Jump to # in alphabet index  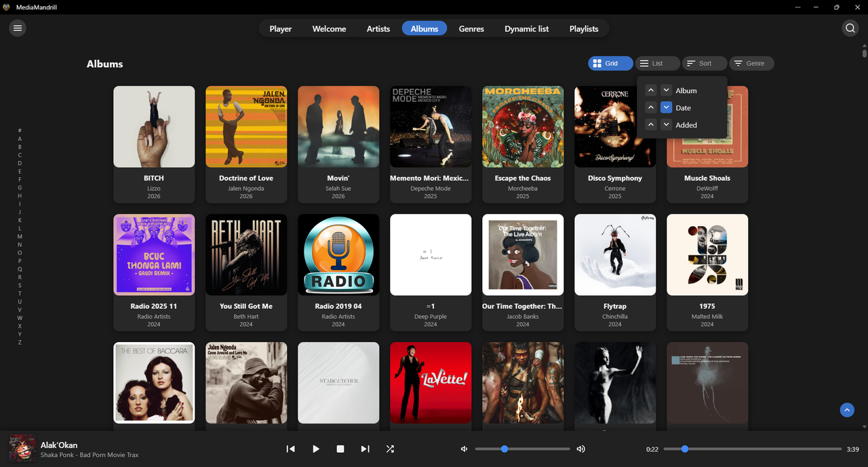(20, 130)
